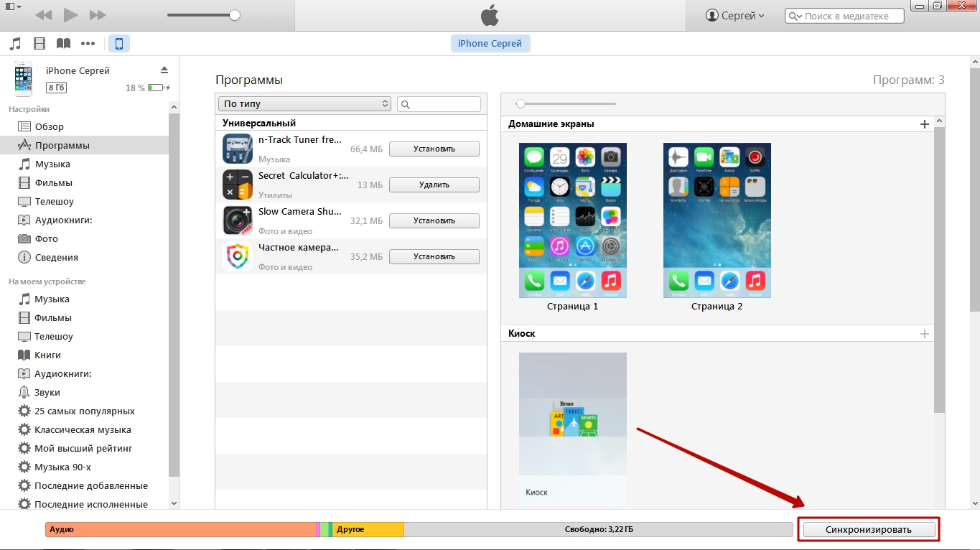Click the sidebar scroll down arrow
Viewport: 980px width, 550px height.
point(174,504)
